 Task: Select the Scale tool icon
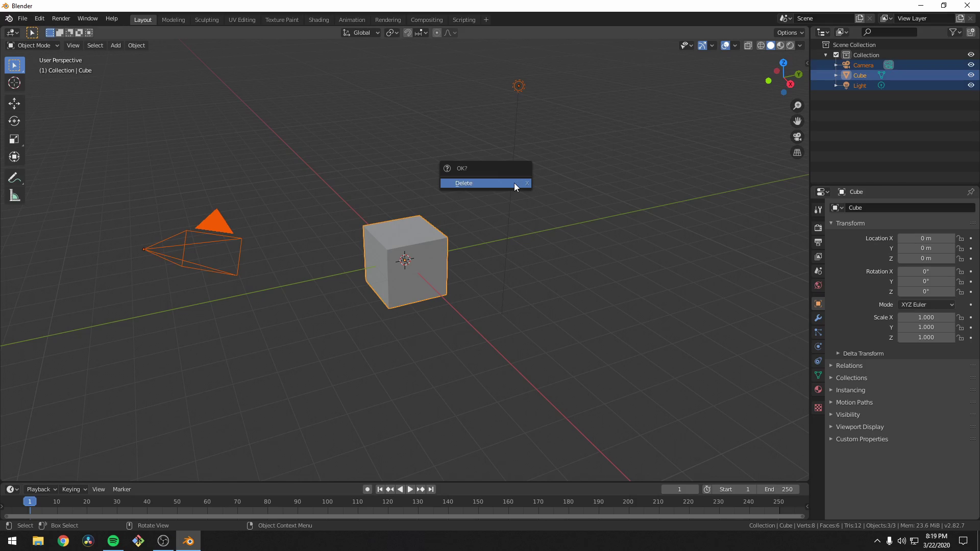(15, 139)
